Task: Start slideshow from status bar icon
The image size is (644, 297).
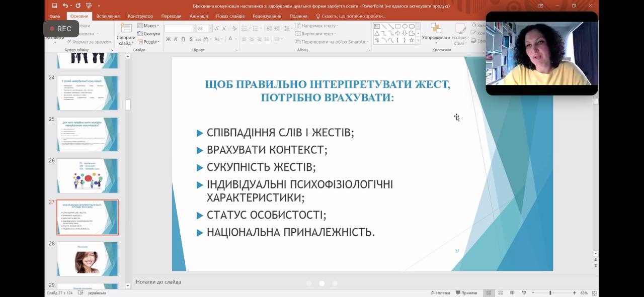Action: coord(524,293)
